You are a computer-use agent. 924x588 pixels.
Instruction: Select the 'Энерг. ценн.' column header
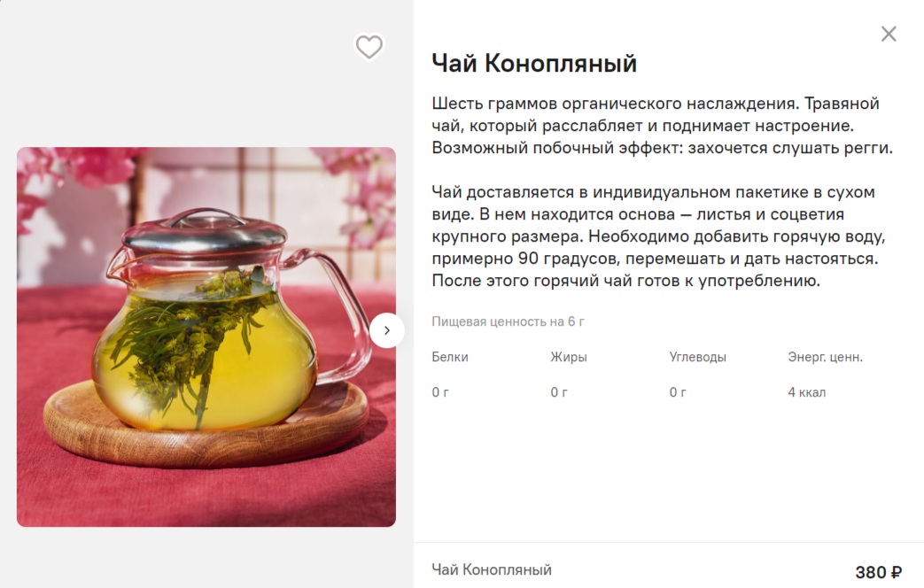pos(825,357)
